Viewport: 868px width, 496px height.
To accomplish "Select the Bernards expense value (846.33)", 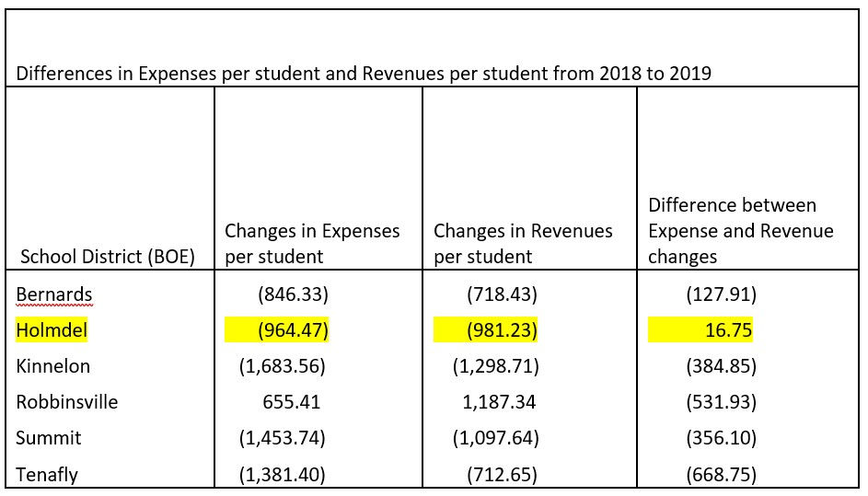I will [293, 294].
